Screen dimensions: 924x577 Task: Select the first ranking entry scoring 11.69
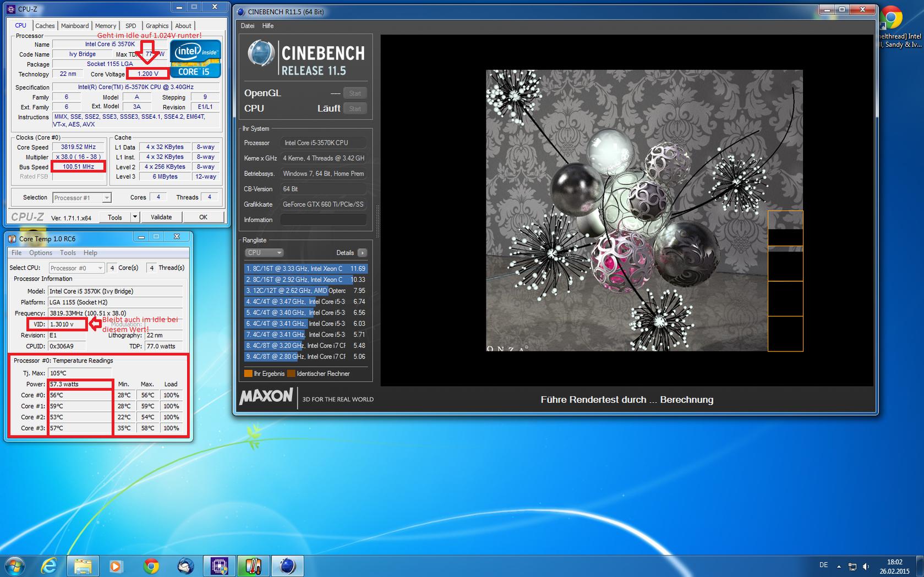pyautogui.click(x=305, y=269)
